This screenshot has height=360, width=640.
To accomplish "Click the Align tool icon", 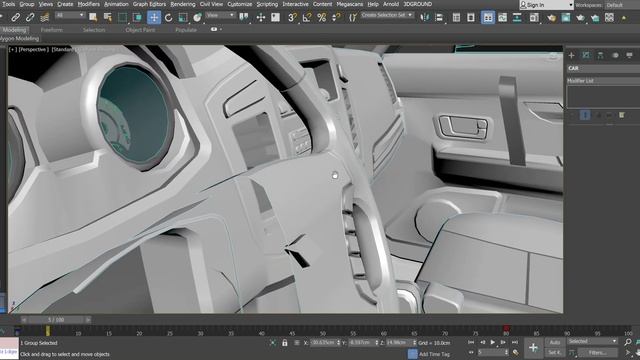I will (439, 18).
